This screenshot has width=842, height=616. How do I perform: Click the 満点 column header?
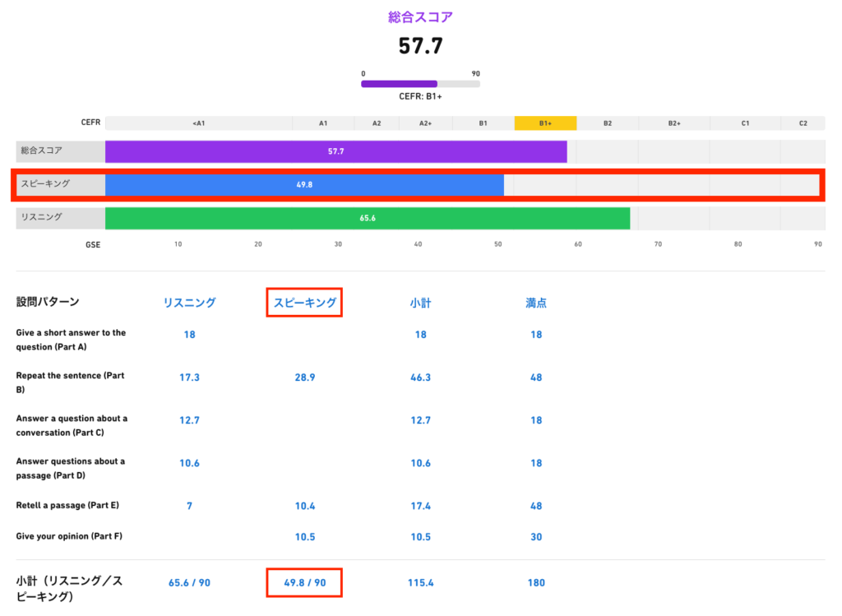[x=536, y=303]
